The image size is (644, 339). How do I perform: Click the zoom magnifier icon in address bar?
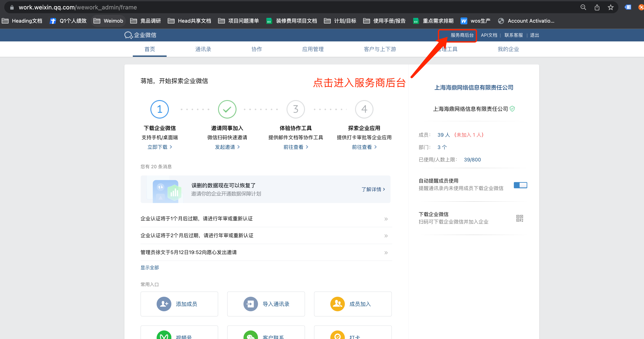[583, 7]
